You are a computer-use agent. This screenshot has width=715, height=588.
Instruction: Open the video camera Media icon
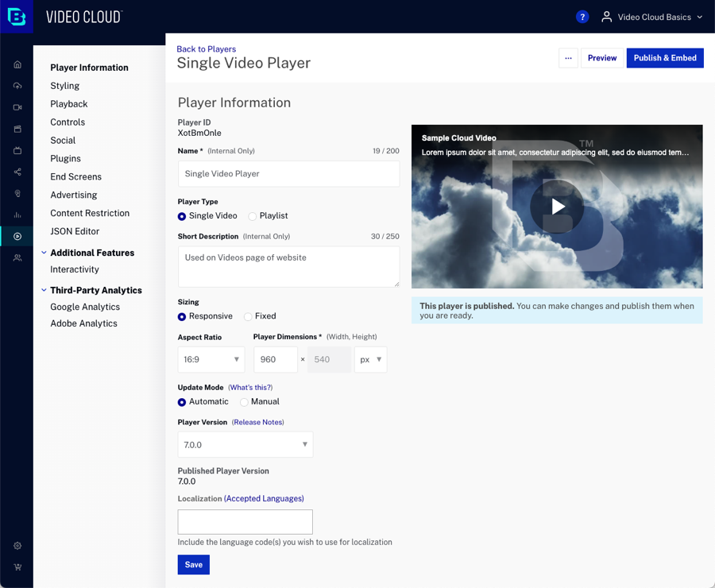tap(17, 107)
